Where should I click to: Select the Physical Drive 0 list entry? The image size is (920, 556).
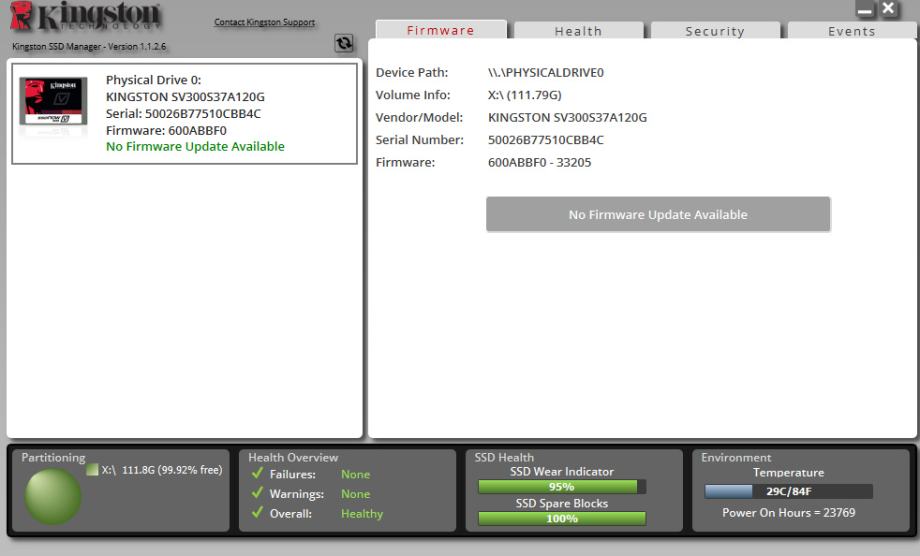click(x=184, y=113)
